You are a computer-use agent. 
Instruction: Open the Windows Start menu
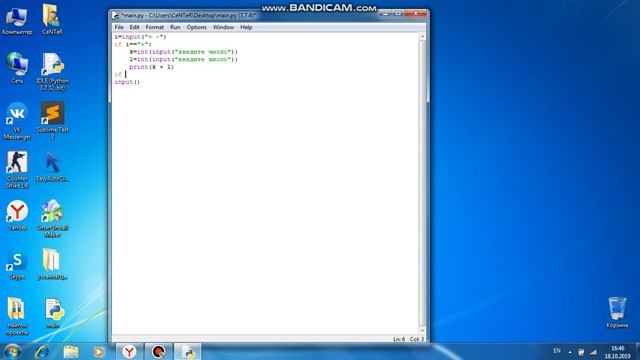click(12, 351)
